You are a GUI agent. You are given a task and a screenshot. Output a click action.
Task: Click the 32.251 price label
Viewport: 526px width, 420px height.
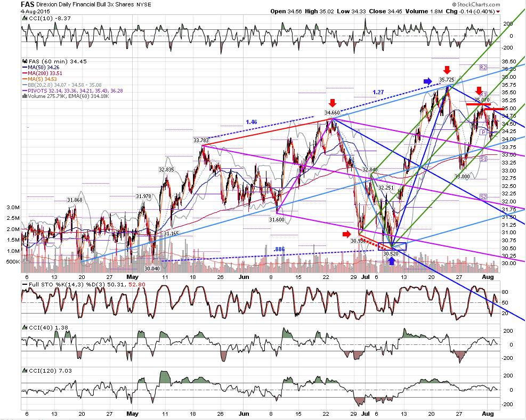click(x=386, y=188)
